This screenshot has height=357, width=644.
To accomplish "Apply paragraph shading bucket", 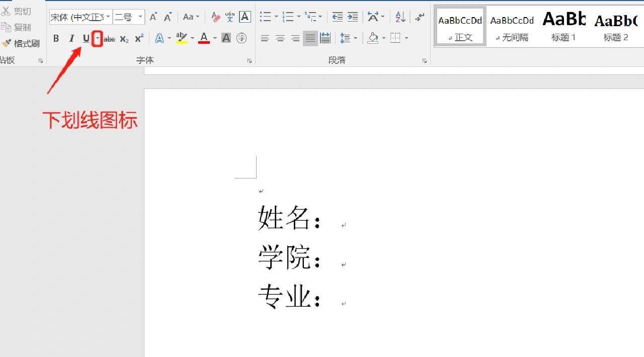I will click(x=373, y=38).
